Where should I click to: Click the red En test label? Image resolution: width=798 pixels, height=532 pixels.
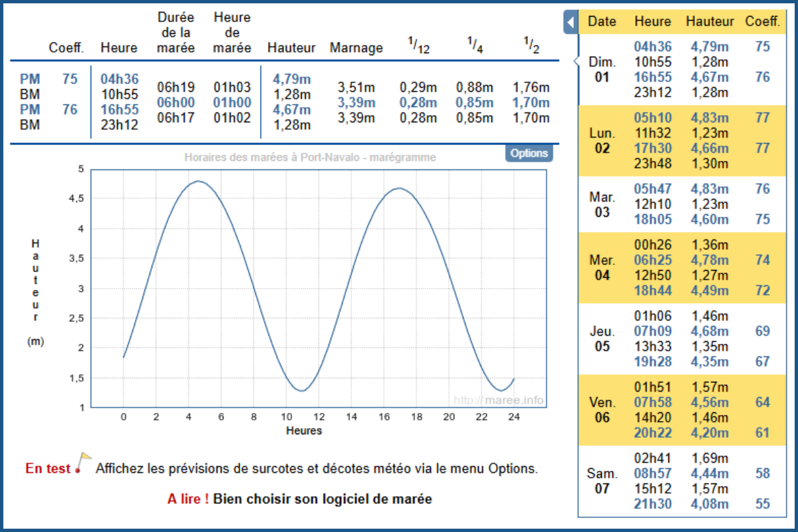[x=48, y=468]
